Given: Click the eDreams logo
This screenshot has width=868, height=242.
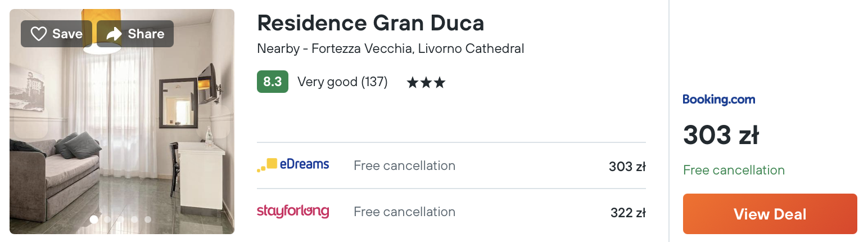Looking at the screenshot, I should [293, 165].
